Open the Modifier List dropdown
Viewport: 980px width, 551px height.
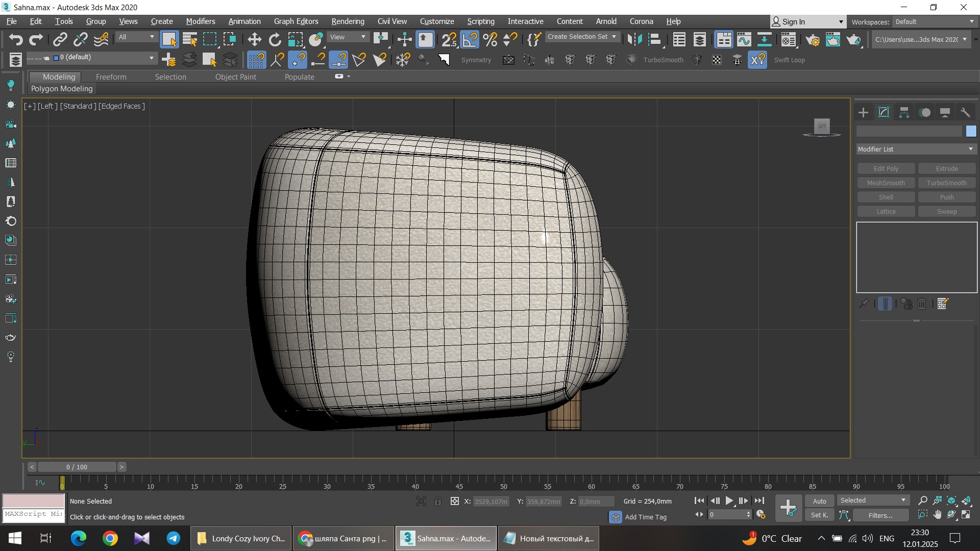tap(916, 149)
